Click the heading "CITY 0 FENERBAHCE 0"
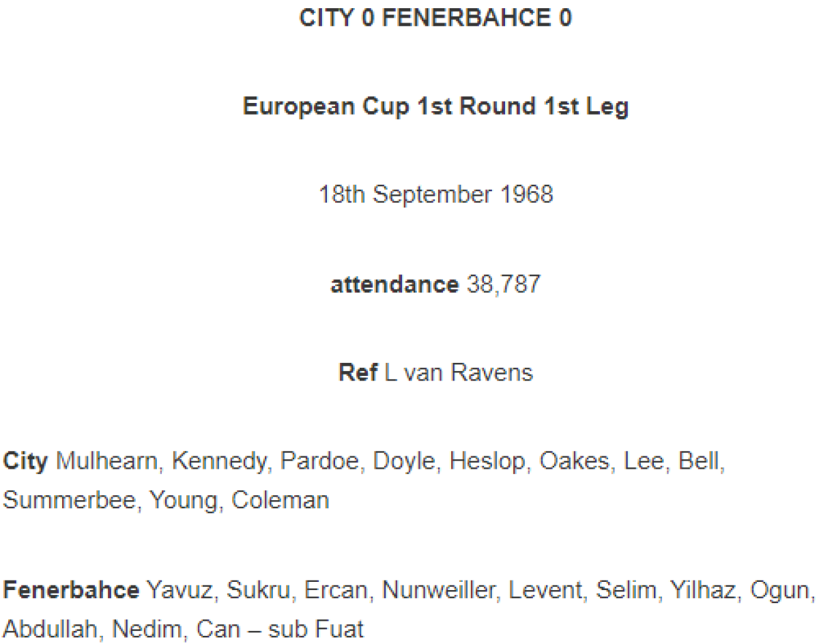Viewport: 819px width, 644px height. (x=435, y=18)
